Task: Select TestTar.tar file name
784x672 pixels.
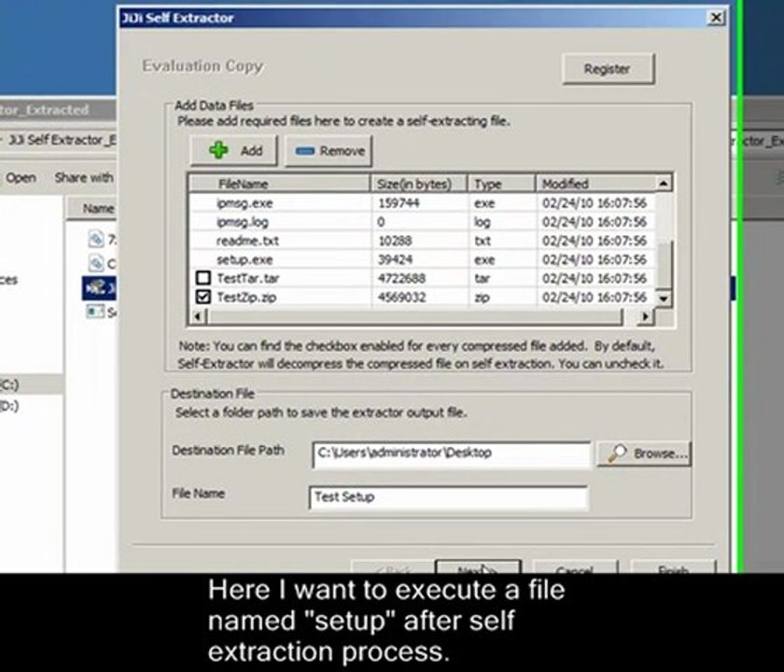Action: (248, 278)
